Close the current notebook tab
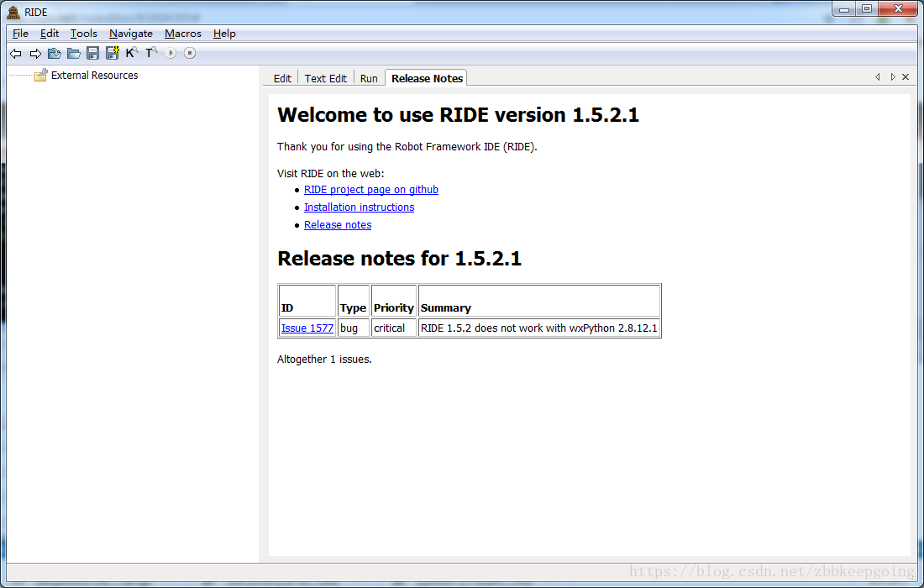 (x=906, y=77)
